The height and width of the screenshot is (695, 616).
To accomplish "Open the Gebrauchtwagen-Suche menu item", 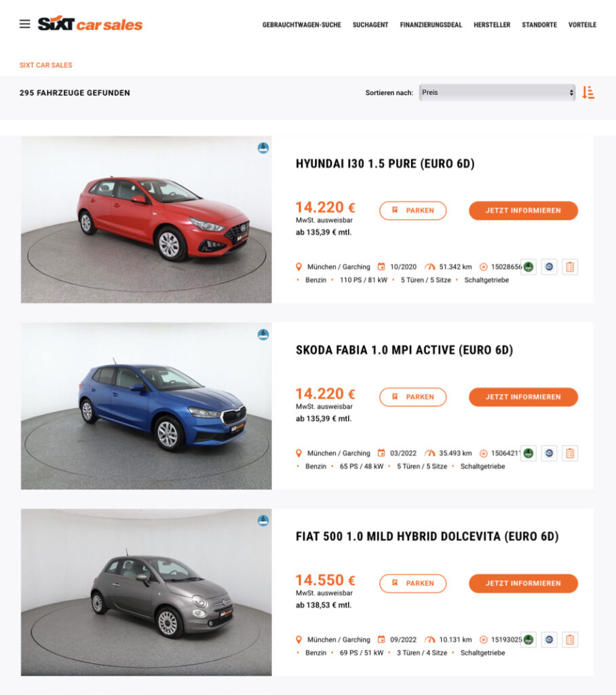I will (302, 25).
